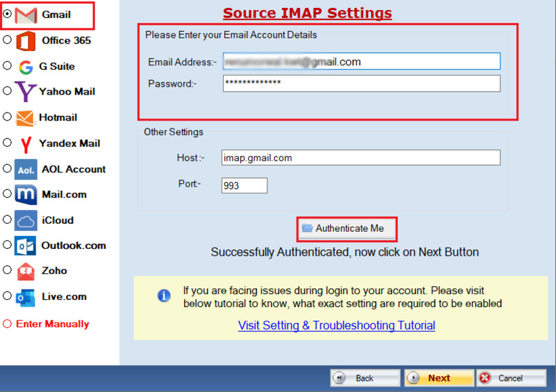Click the blue Aol. logo icon

pyautogui.click(x=26, y=170)
